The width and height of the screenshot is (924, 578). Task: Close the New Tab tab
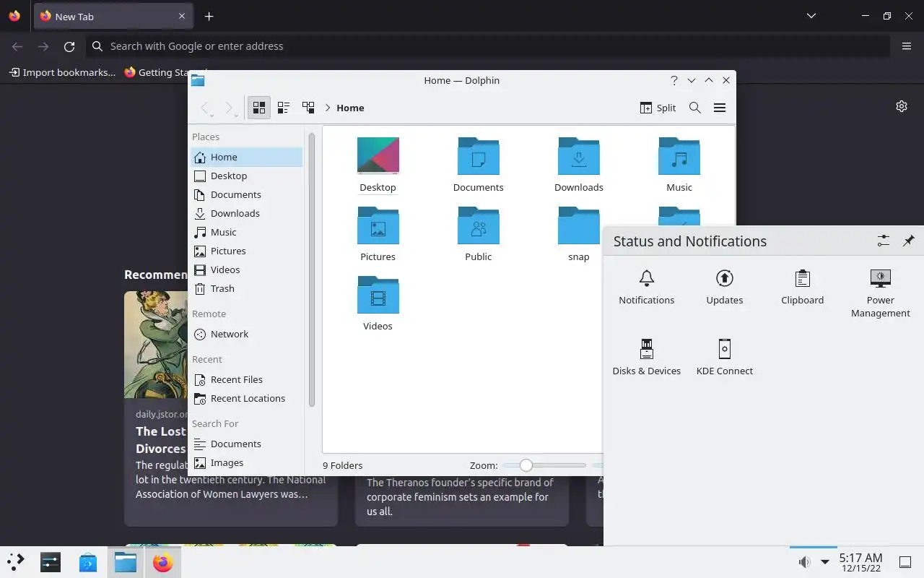click(x=182, y=16)
